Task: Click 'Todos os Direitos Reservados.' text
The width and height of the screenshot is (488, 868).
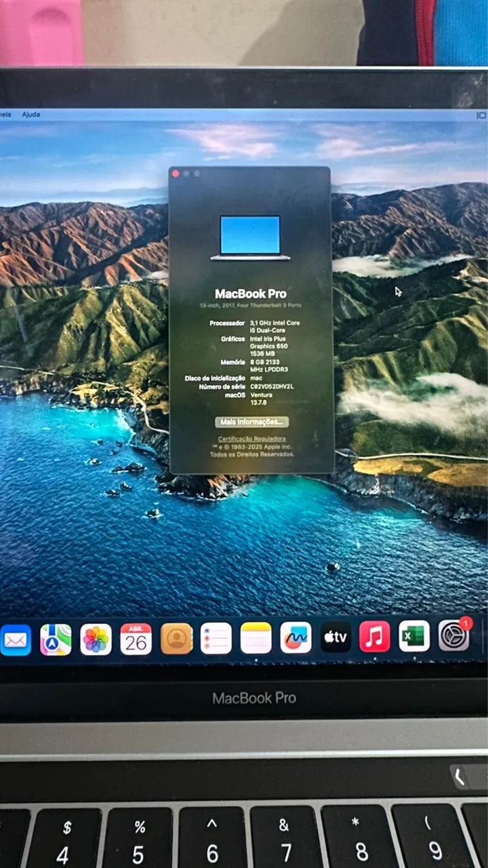Action: tap(252, 454)
